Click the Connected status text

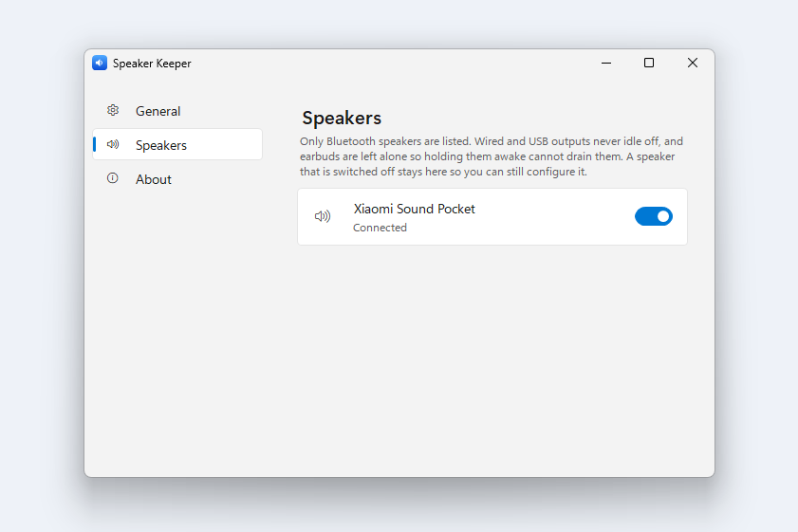point(380,228)
